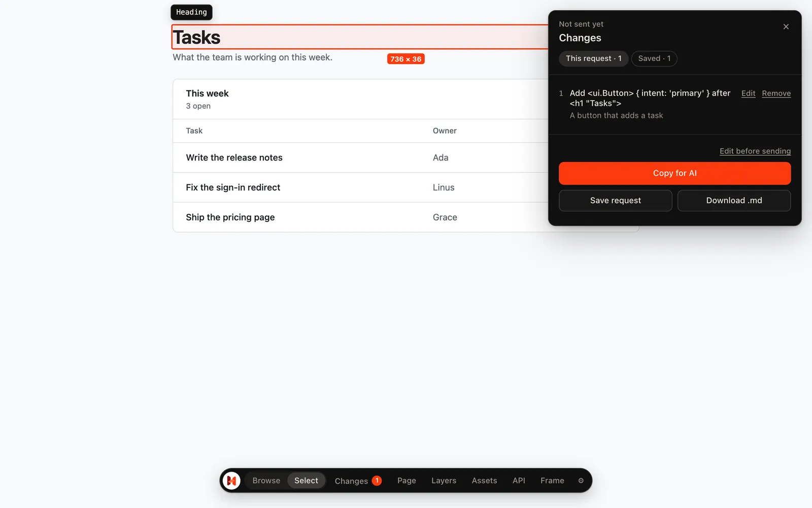Select 'Ship the pricing page' task

point(230,217)
